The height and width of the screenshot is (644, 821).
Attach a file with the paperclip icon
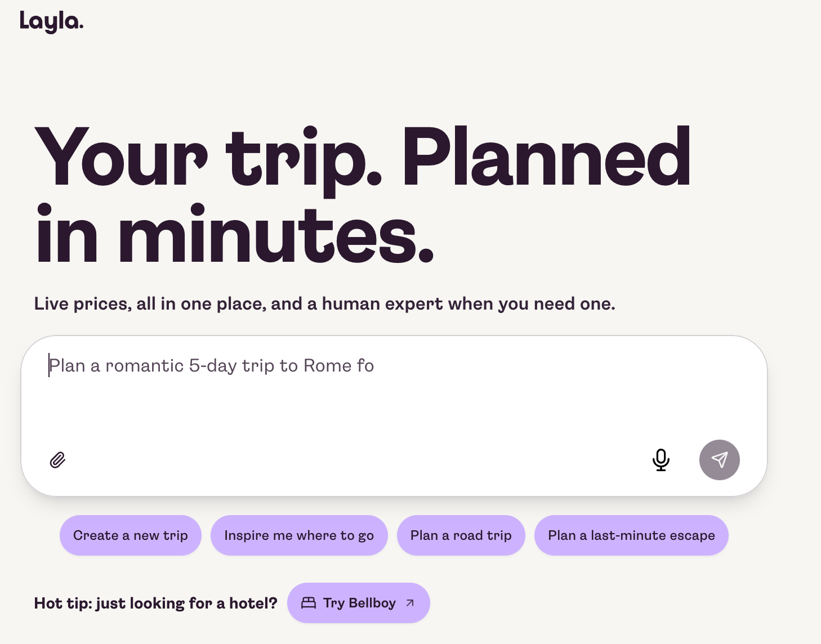click(x=57, y=460)
